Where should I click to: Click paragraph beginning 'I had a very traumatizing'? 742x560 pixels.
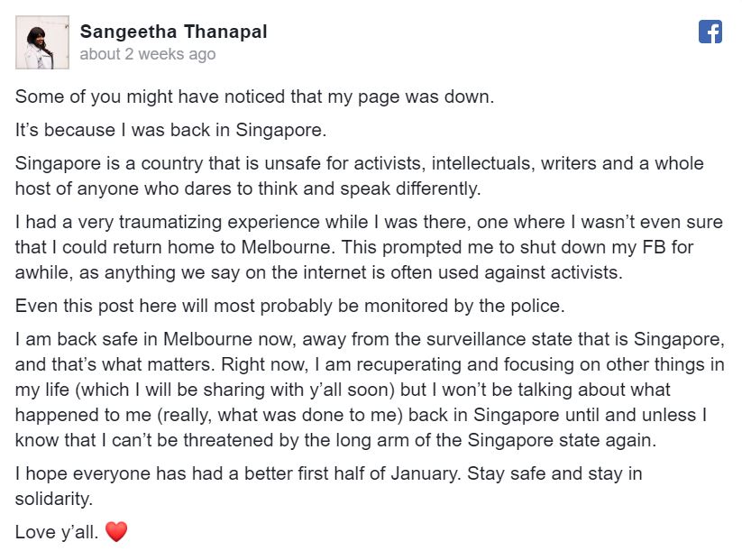pos(369,247)
